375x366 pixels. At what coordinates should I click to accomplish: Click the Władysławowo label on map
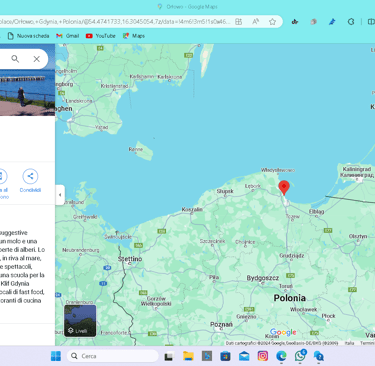[x=278, y=170]
